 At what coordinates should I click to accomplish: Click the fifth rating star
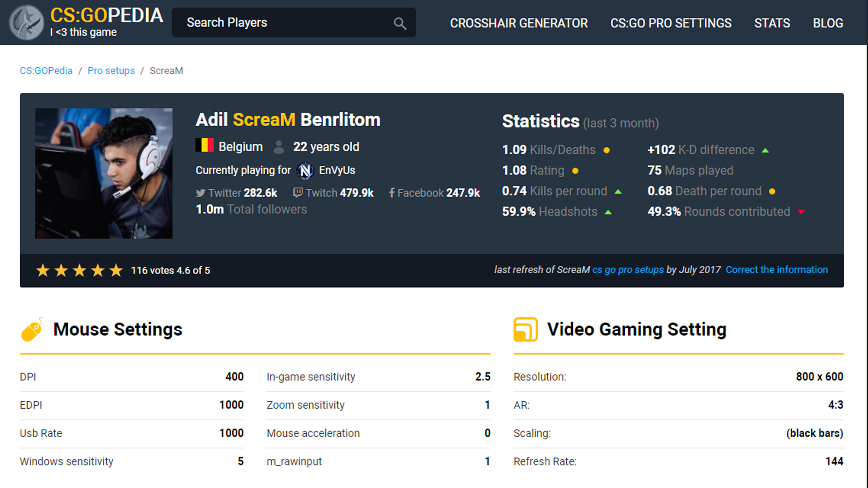coord(116,270)
